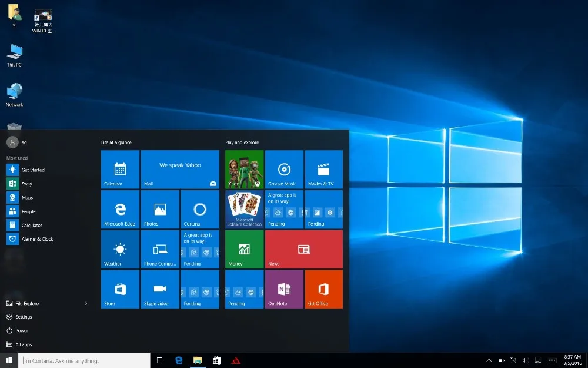Click the Cortana Ask me anything box
The image size is (588, 368).
coord(84,360)
